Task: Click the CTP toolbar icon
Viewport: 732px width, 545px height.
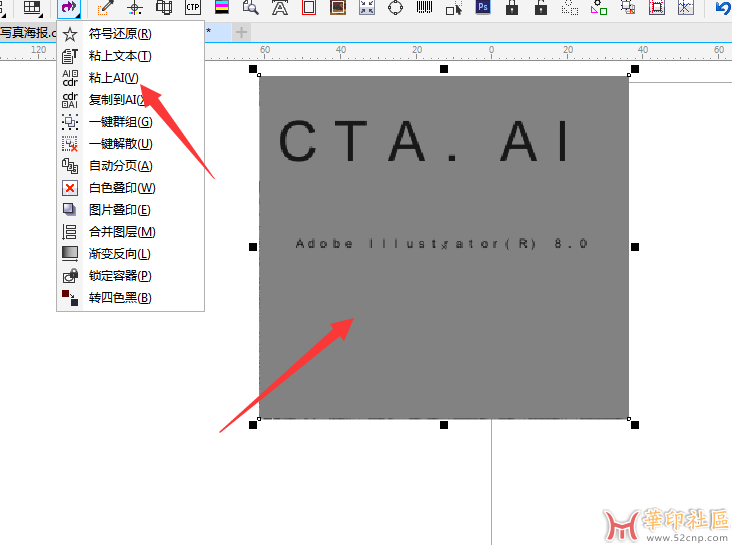Action: (x=192, y=7)
